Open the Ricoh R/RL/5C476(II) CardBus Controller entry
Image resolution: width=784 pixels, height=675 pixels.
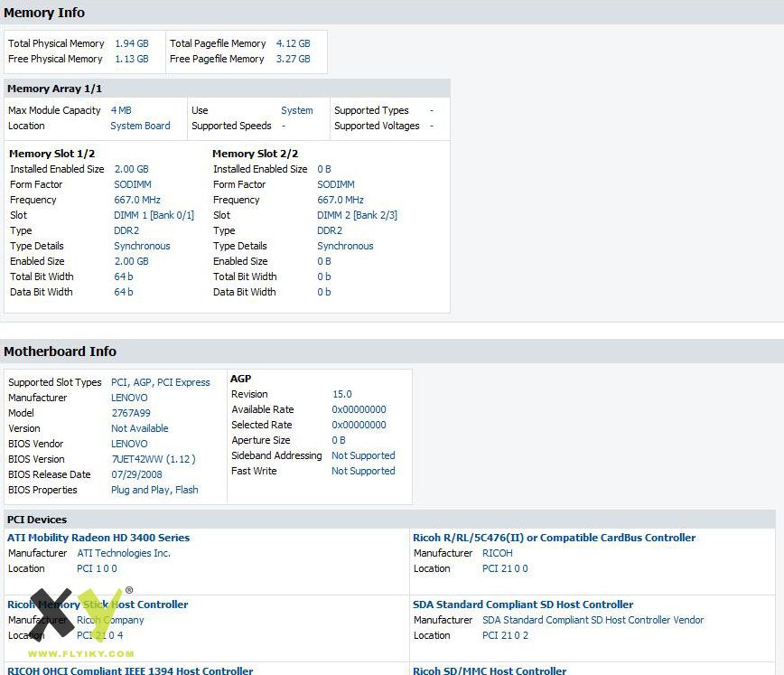point(554,538)
